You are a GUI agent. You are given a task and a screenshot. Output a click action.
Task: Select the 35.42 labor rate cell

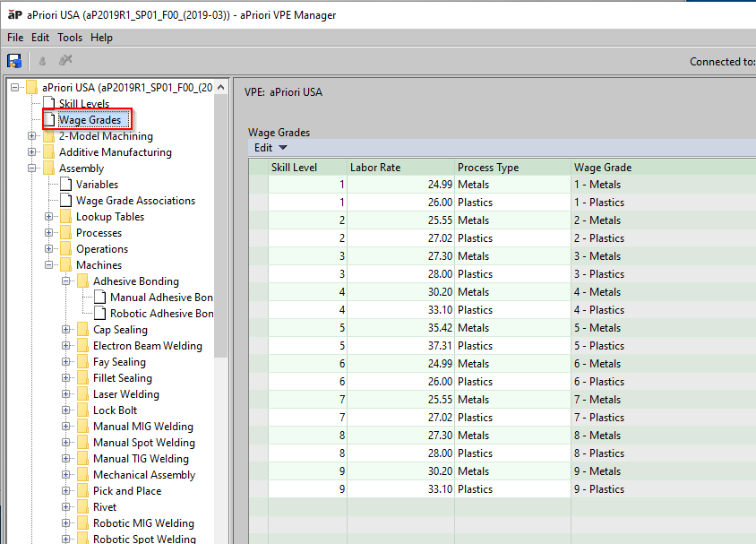coord(400,328)
